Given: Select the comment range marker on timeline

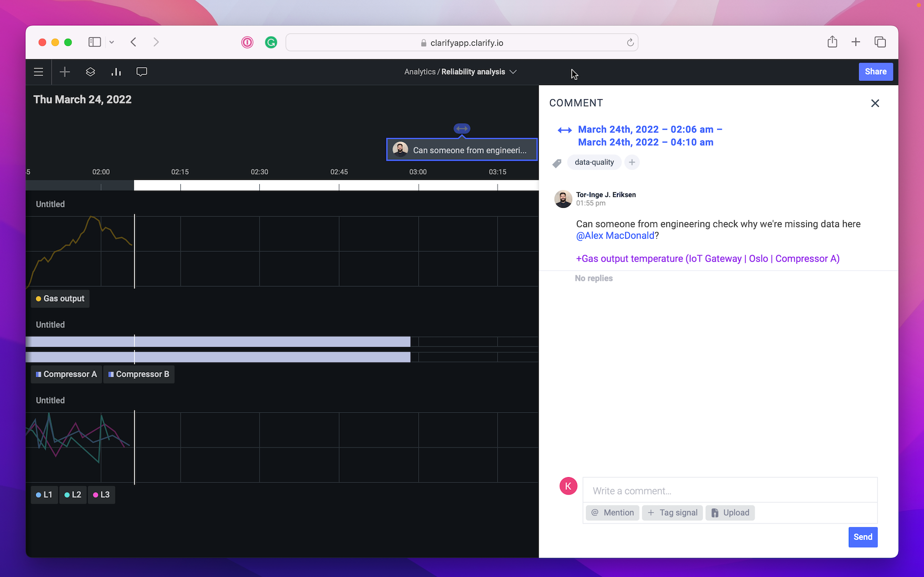Looking at the screenshot, I should click(x=462, y=129).
